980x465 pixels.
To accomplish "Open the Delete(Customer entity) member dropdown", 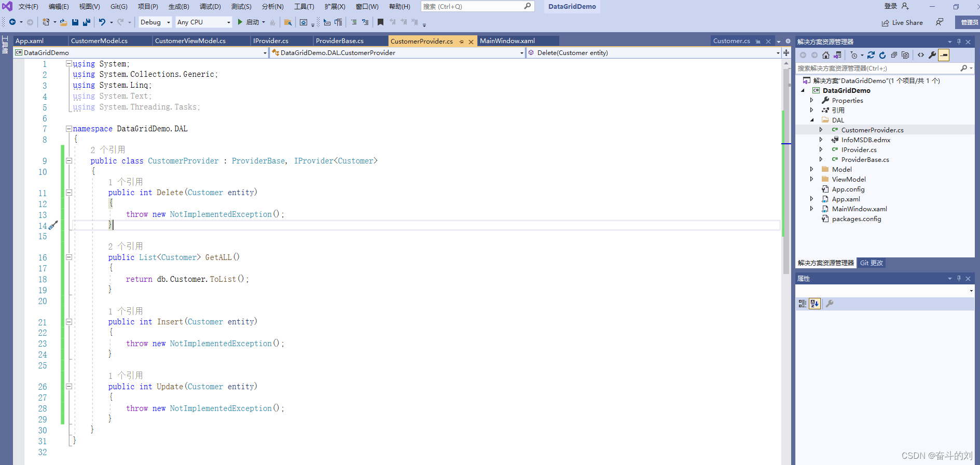I will coord(654,52).
